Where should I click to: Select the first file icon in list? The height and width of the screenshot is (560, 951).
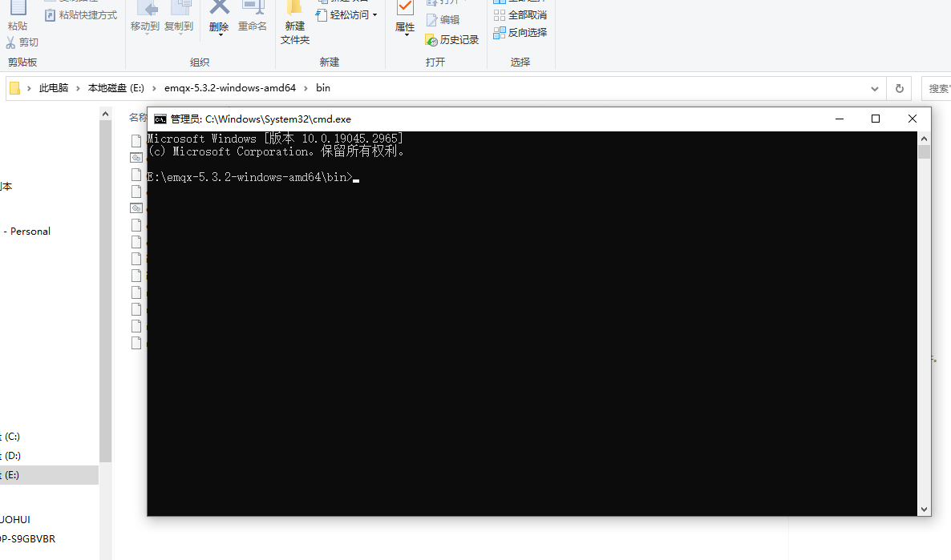(x=136, y=141)
